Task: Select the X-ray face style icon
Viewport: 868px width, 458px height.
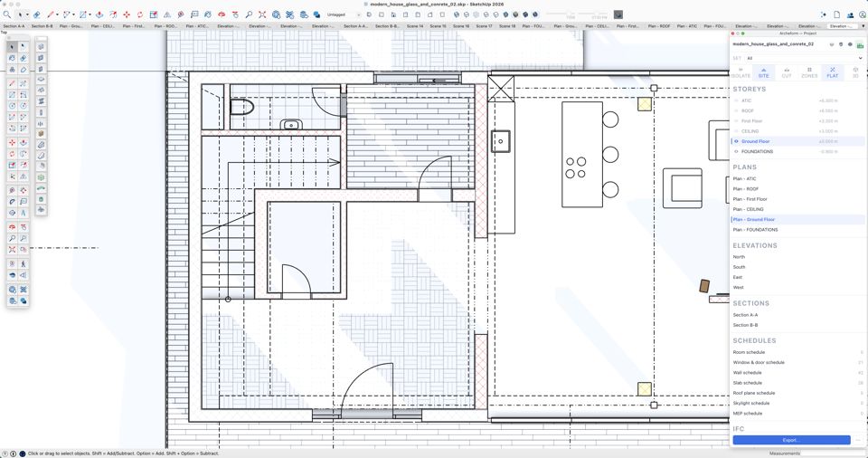Action: [x=457, y=14]
